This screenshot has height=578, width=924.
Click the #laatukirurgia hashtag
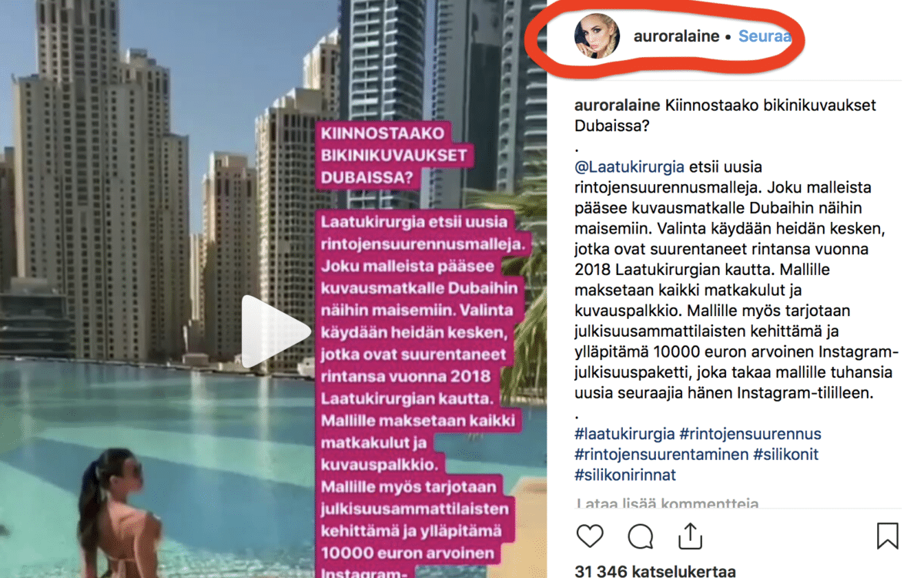[624, 434]
